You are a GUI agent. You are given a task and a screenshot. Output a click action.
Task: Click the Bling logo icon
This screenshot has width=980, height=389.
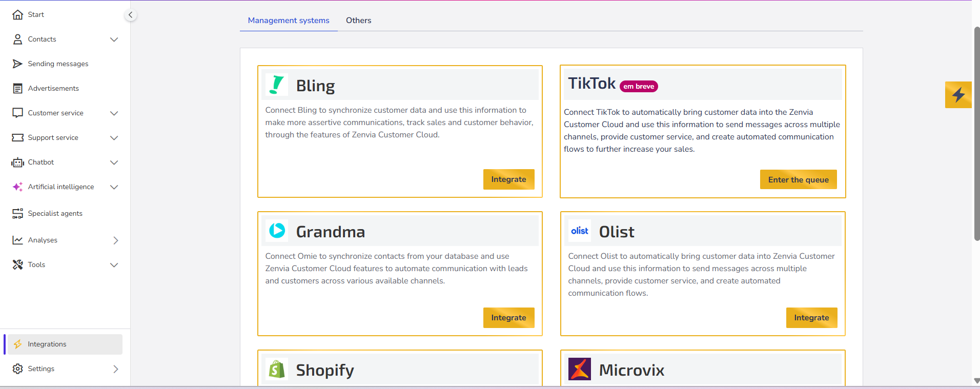click(x=277, y=85)
